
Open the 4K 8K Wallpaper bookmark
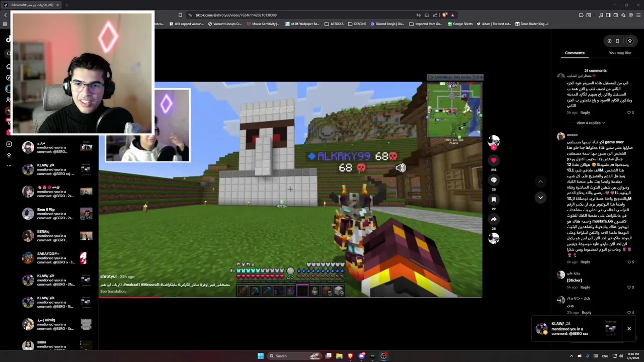pyautogui.click(x=302, y=24)
